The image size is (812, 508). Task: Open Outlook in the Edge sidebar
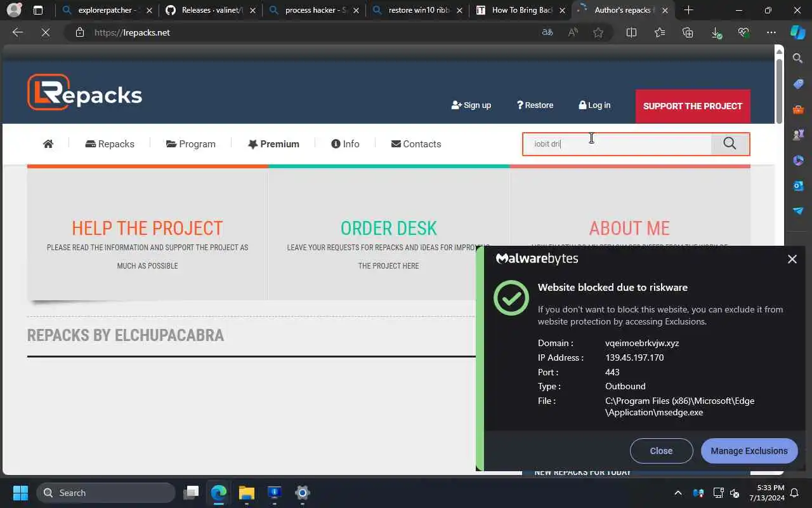(x=798, y=185)
